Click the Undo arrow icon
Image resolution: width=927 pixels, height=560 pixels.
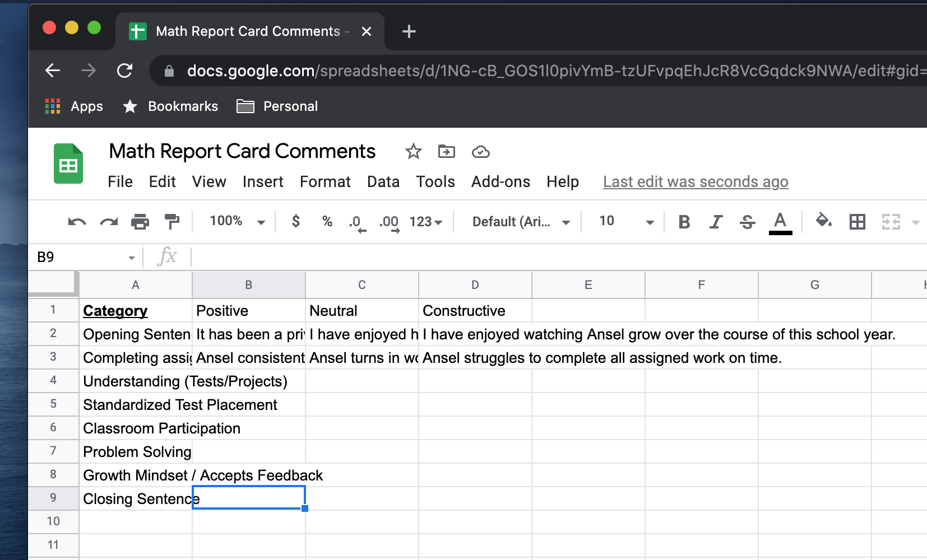coord(77,222)
